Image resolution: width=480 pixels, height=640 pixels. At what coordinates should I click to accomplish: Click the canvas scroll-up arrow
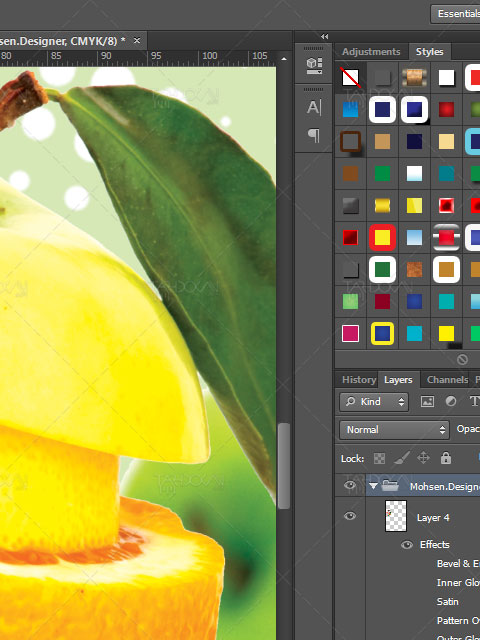[284, 59]
